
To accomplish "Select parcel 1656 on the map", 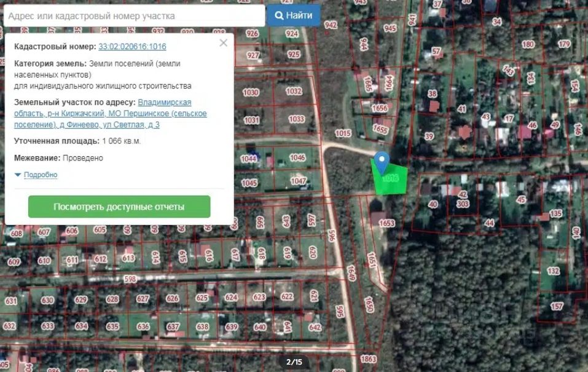I will (x=380, y=108).
